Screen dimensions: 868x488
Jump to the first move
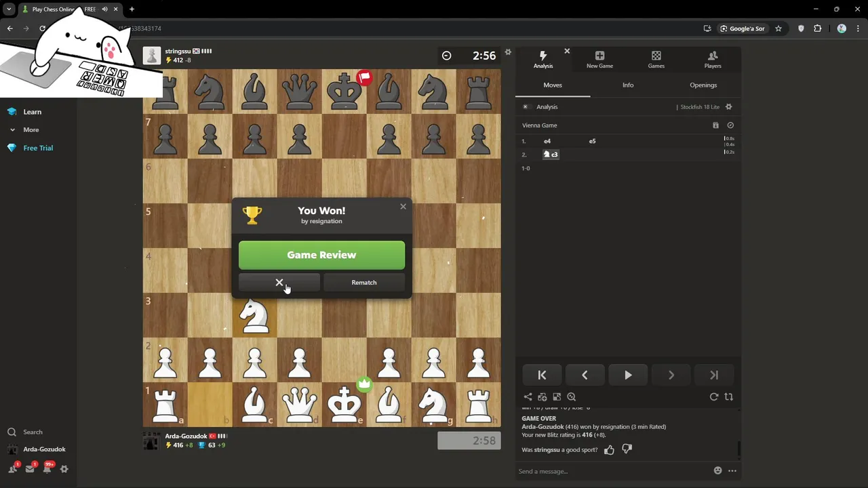coord(542,375)
